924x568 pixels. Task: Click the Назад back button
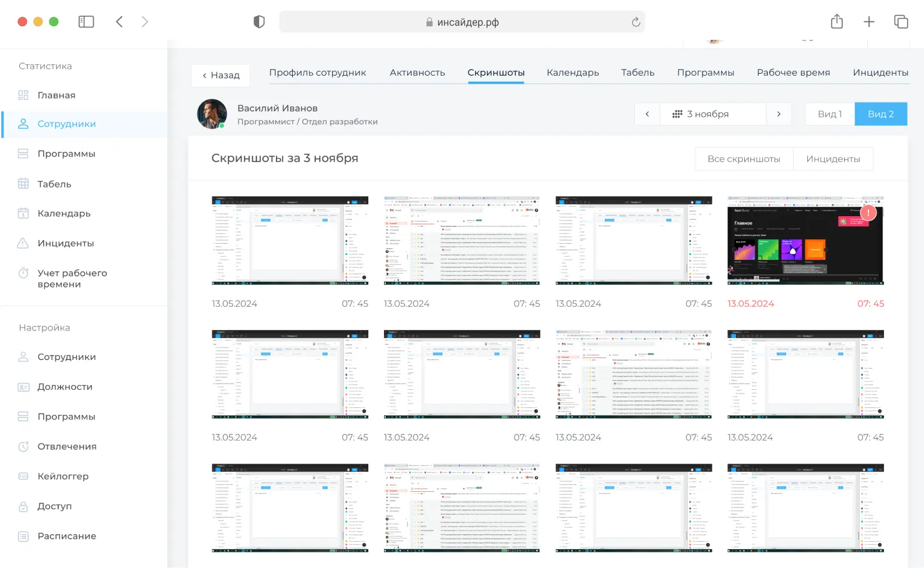click(x=220, y=75)
